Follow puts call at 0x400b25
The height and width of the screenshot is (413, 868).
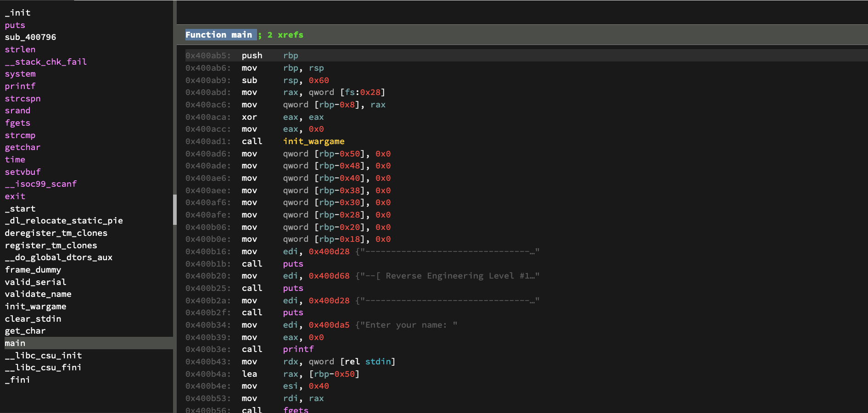coord(293,288)
